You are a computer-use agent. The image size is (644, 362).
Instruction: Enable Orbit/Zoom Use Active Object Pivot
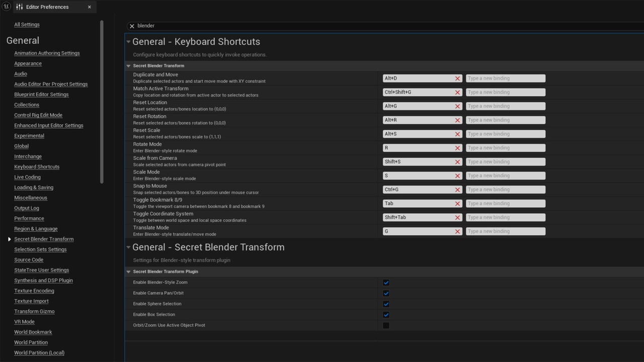386,325
